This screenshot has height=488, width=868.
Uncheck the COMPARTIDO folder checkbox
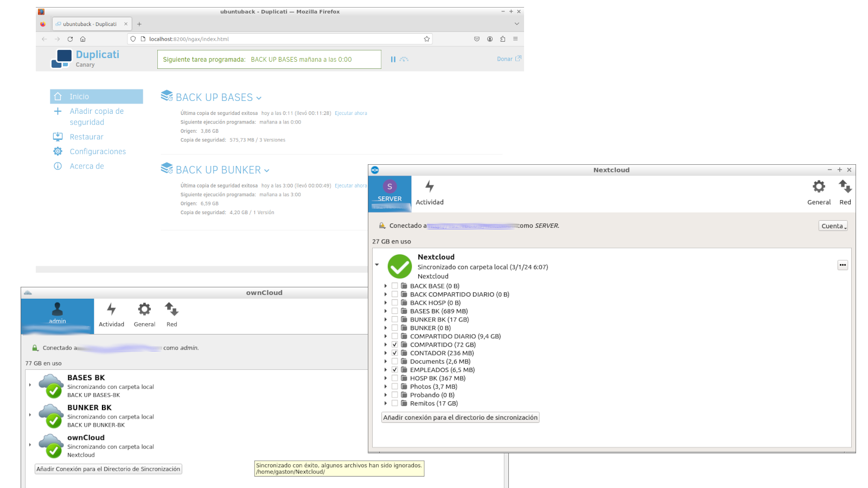(x=395, y=345)
